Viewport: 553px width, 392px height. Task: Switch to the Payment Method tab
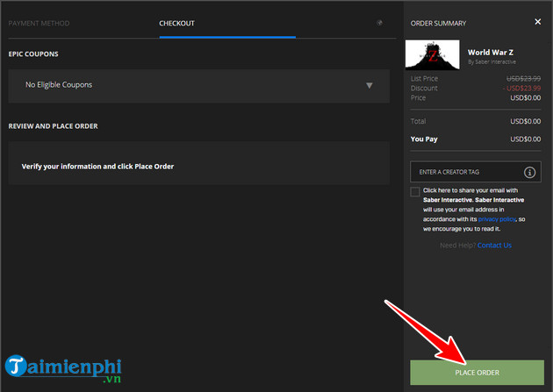click(x=39, y=24)
